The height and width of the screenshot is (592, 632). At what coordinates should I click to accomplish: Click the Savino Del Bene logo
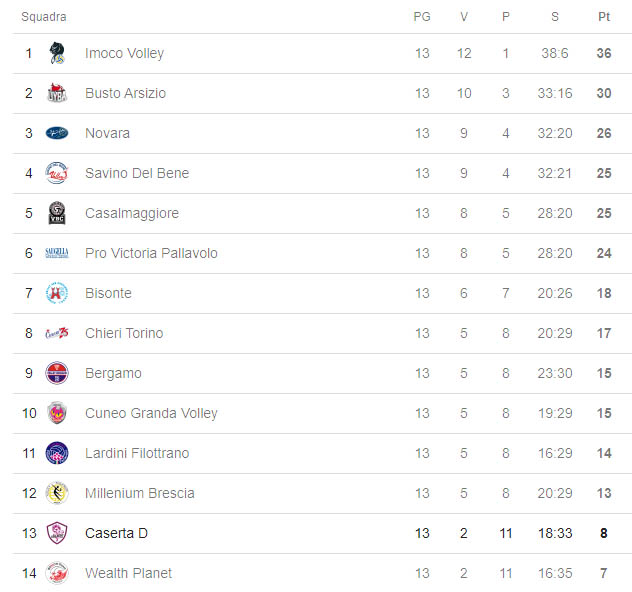[57, 173]
